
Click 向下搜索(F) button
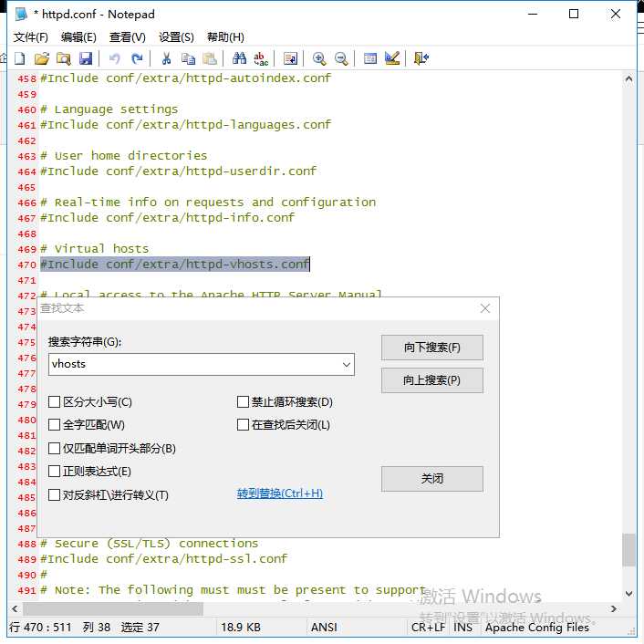pos(432,348)
